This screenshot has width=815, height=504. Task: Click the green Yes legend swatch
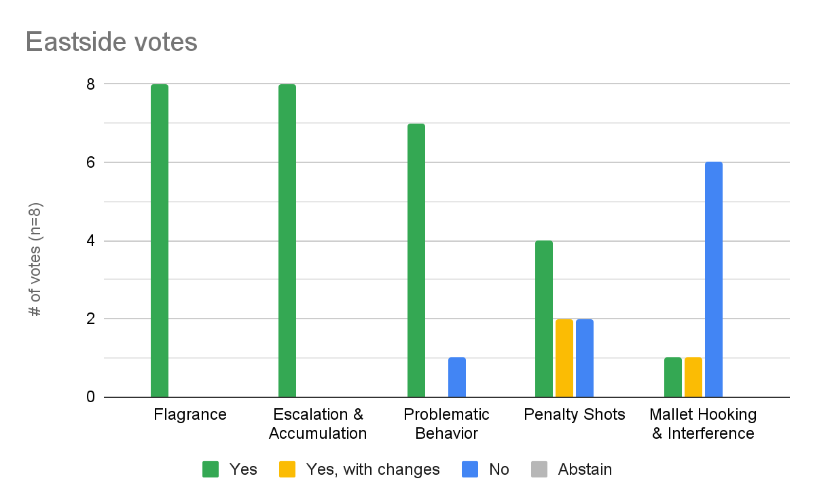211,469
